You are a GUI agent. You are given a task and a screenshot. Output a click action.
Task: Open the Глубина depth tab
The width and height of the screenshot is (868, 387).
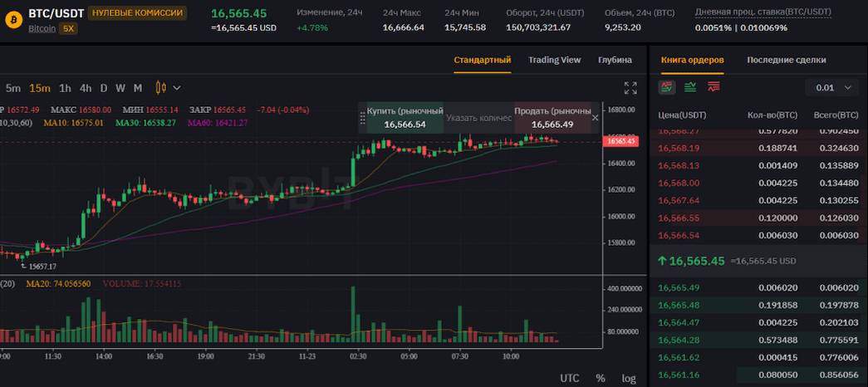(615, 60)
